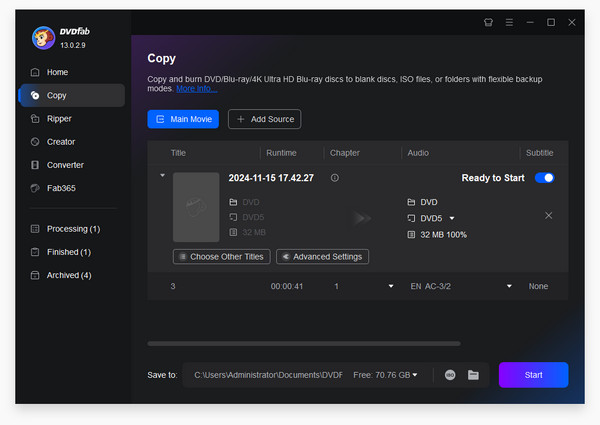The width and height of the screenshot is (600, 425).
Task: Click the Runtime column header
Action: click(281, 153)
